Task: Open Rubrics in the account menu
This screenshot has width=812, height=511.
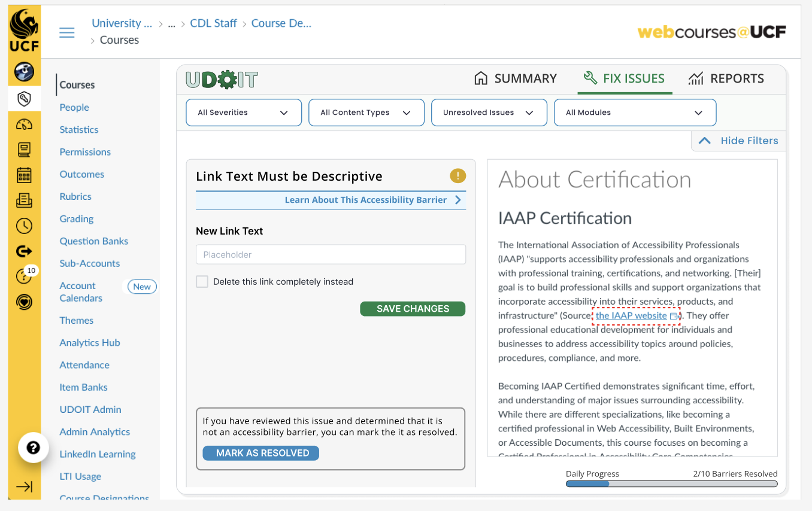Action: [75, 196]
